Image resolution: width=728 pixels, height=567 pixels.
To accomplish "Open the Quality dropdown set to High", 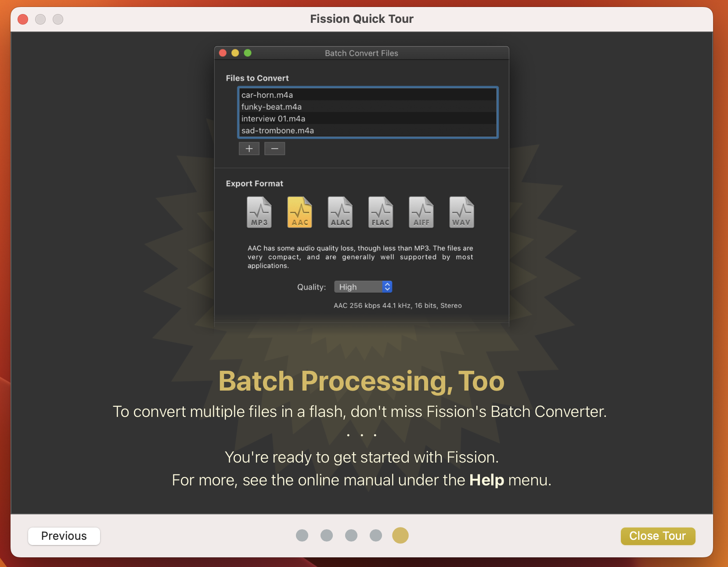I will click(x=363, y=287).
